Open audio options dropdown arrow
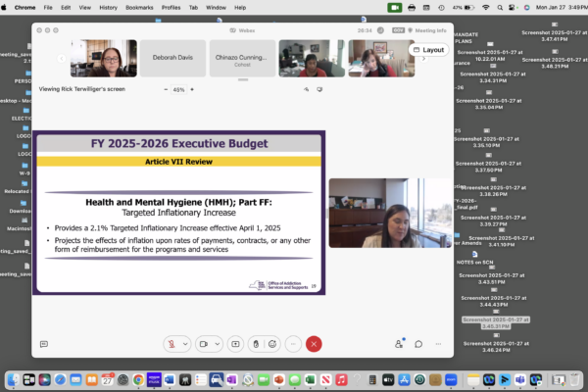 point(185,344)
